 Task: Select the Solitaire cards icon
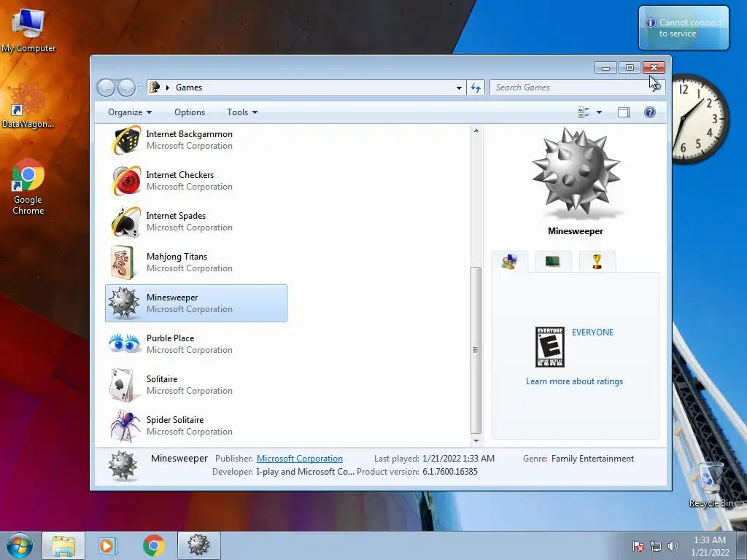122,385
